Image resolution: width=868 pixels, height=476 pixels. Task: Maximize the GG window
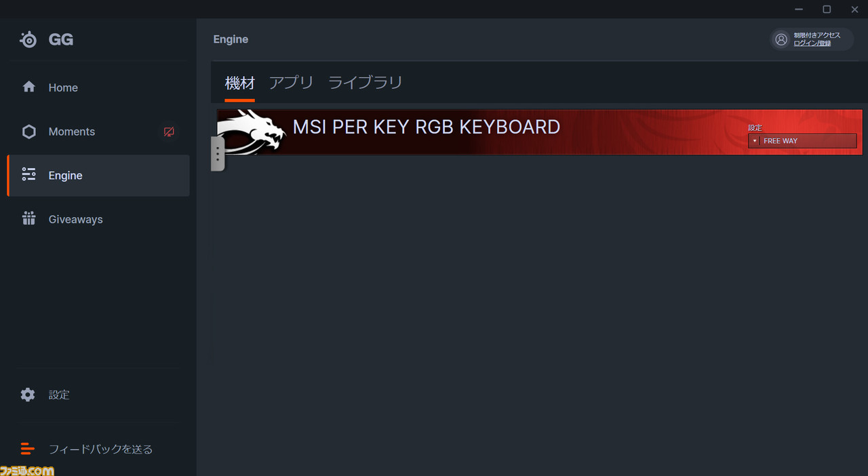pos(827,9)
